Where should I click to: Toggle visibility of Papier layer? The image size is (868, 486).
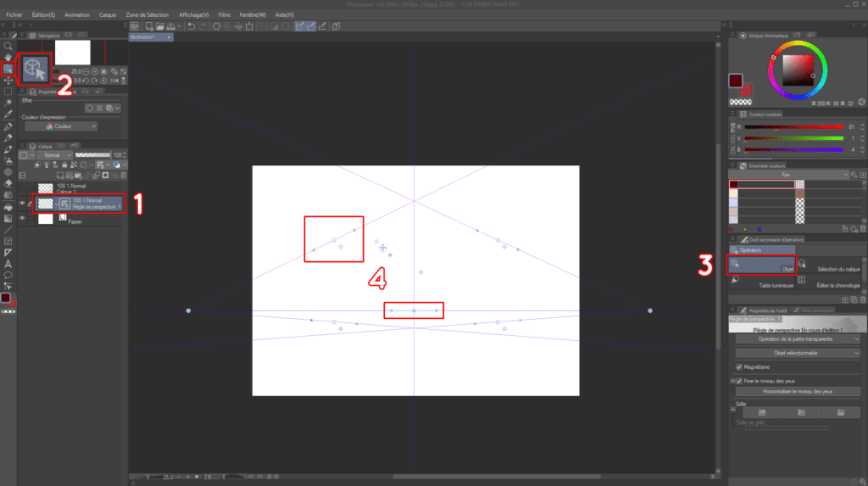click(x=22, y=218)
